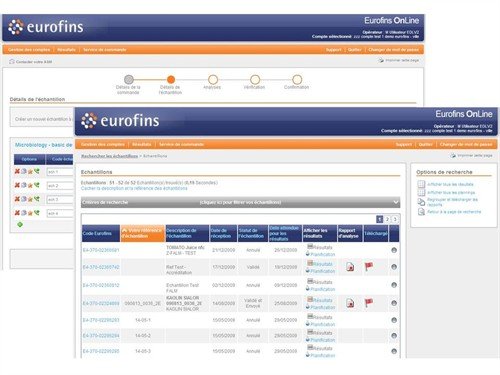The width and height of the screenshot is (500, 375).
Task: Open sample link E4-370-02365742
Action: pyautogui.click(x=101, y=267)
